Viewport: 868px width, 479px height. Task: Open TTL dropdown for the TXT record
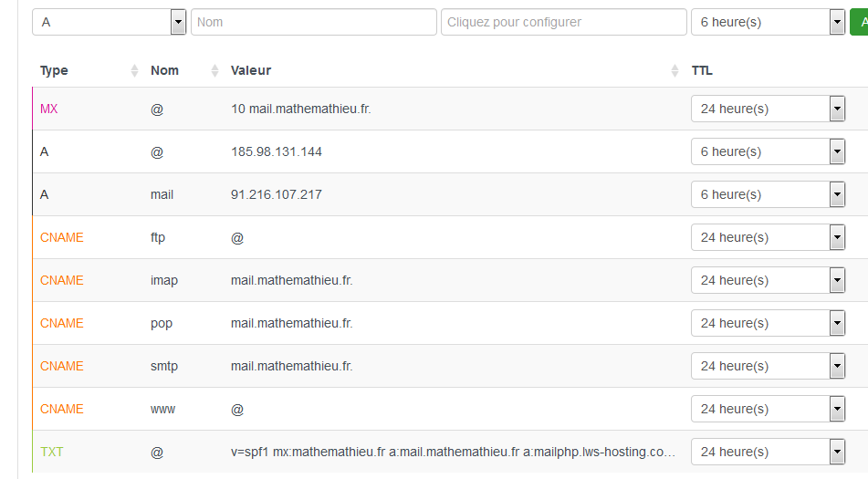768,452
